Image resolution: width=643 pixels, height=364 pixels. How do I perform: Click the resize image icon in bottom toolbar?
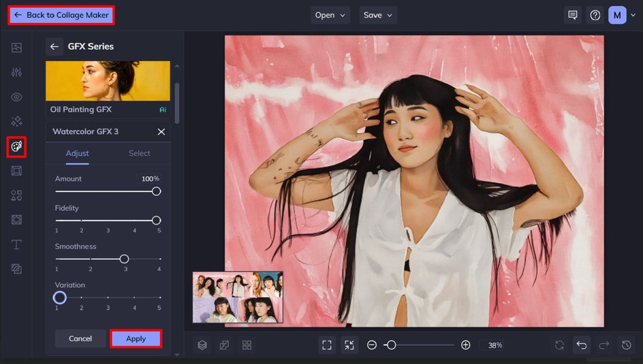tap(224, 345)
